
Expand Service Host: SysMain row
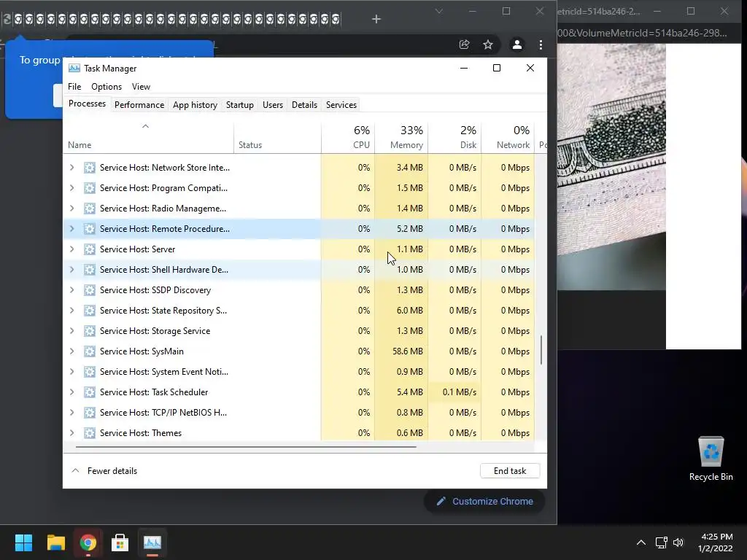(x=72, y=351)
